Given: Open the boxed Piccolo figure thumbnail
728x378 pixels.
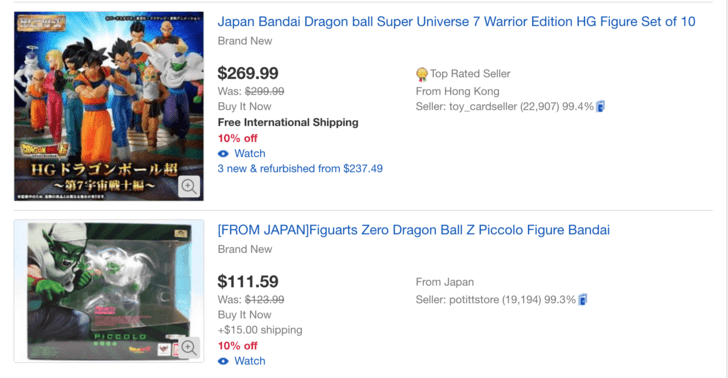Looking at the screenshot, I should (x=109, y=291).
